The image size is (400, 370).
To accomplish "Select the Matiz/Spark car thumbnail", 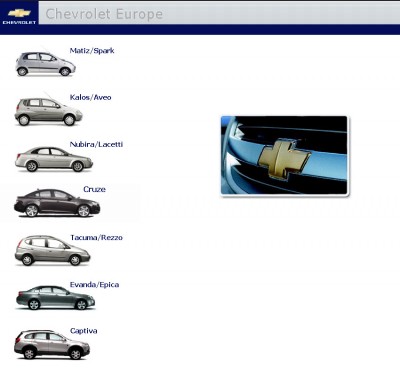I will pos(45,63).
